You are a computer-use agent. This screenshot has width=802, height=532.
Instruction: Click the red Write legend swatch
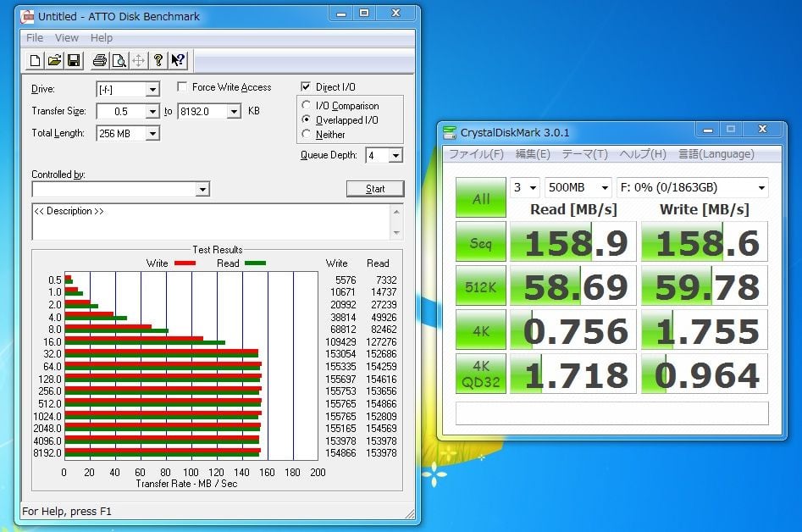pos(185,263)
